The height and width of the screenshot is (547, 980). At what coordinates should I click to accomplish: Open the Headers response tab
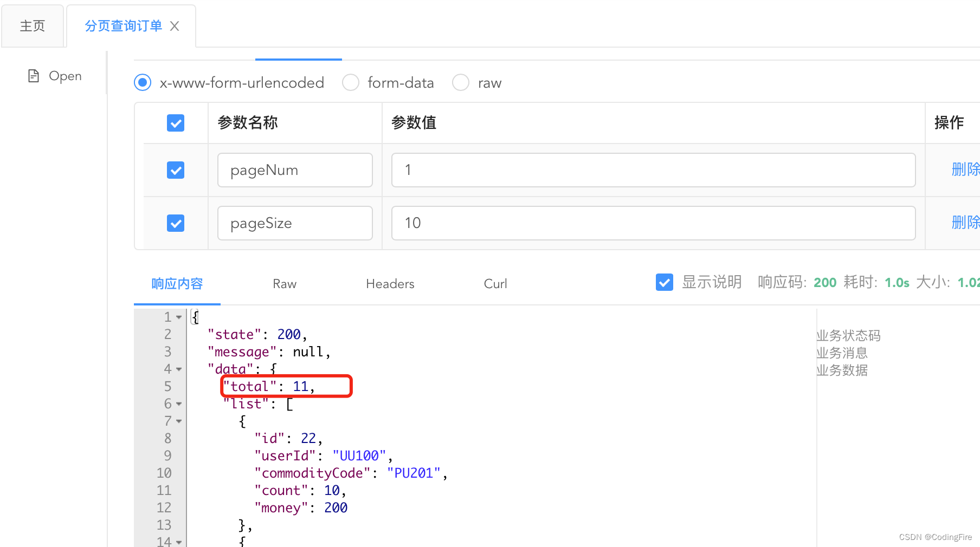click(390, 284)
